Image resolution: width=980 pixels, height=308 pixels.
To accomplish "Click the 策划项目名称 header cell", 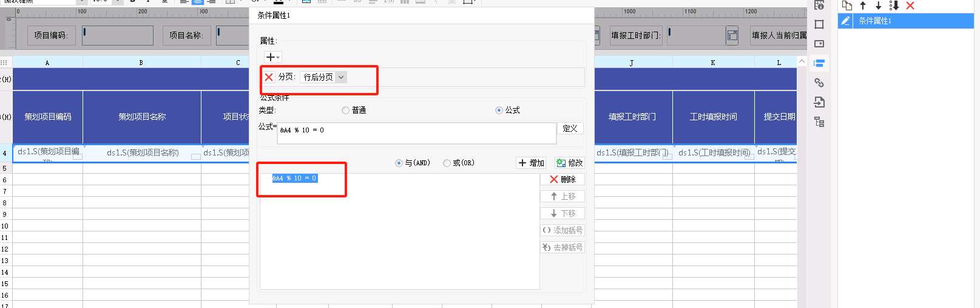I will 141,117.
